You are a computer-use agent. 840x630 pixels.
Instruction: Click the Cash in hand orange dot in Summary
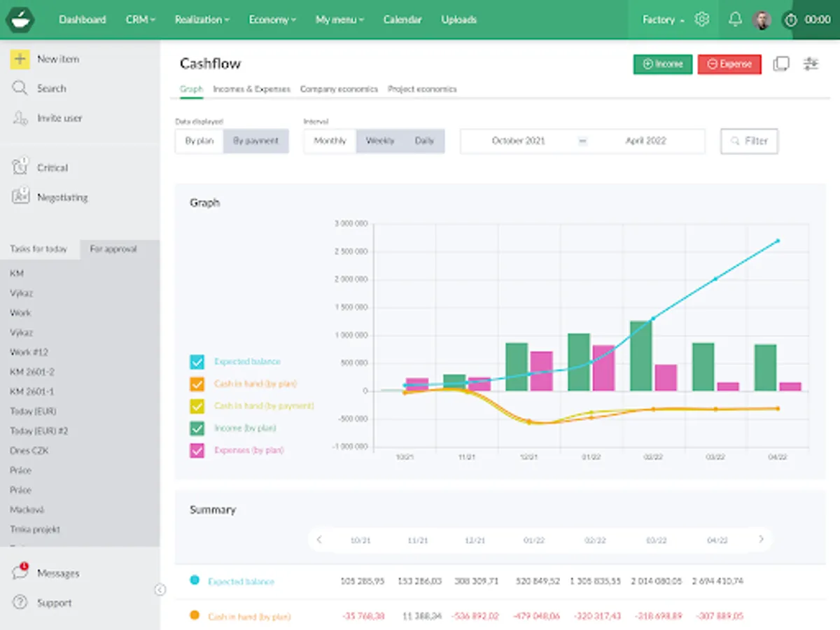(x=195, y=615)
